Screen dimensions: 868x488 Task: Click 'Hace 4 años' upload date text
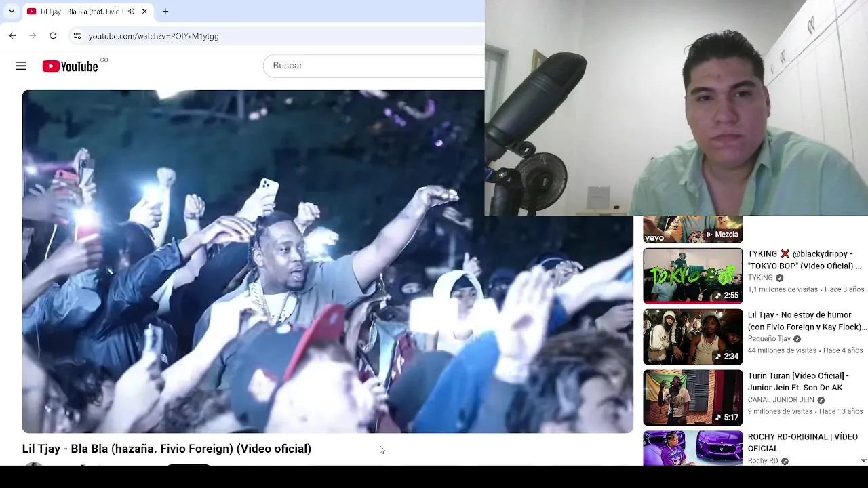[843, 350]
